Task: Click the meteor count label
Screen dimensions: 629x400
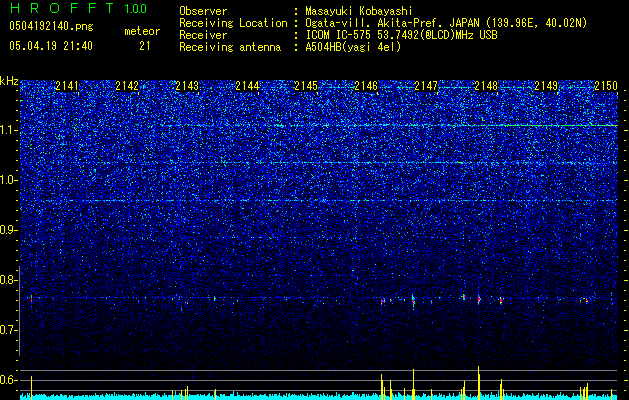Action: tap(142, 31)
